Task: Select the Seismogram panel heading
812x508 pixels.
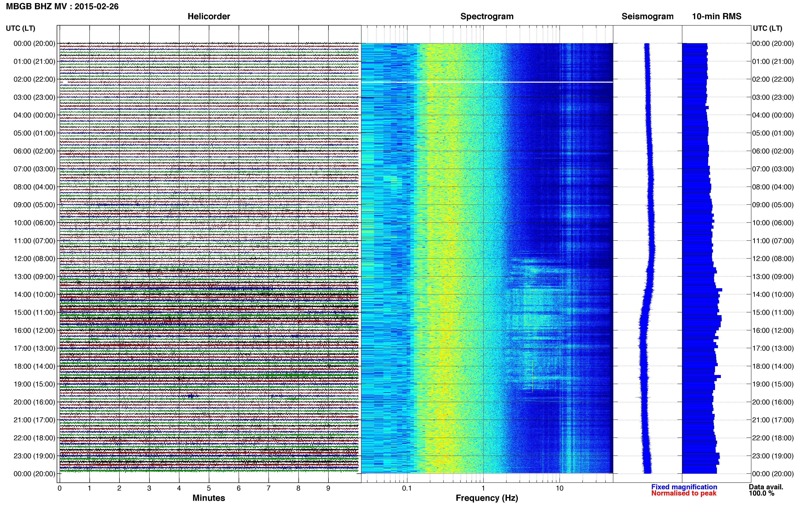Action: click(x=648, y=16)
